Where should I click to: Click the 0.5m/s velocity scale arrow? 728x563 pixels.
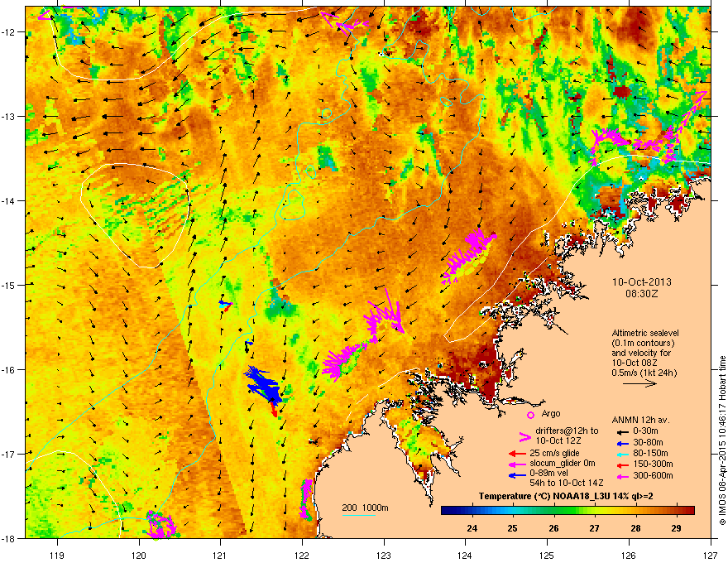click(x=639, y=383)
